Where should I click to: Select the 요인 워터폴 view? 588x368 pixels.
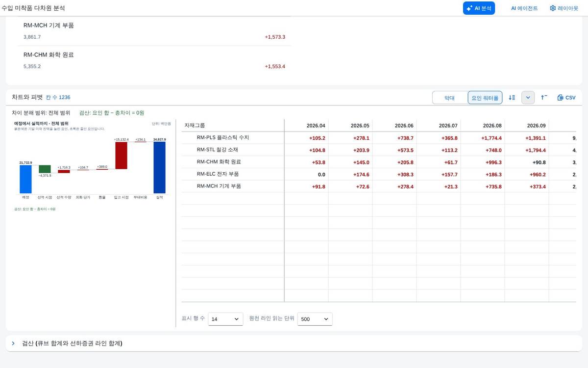point(485,98)
